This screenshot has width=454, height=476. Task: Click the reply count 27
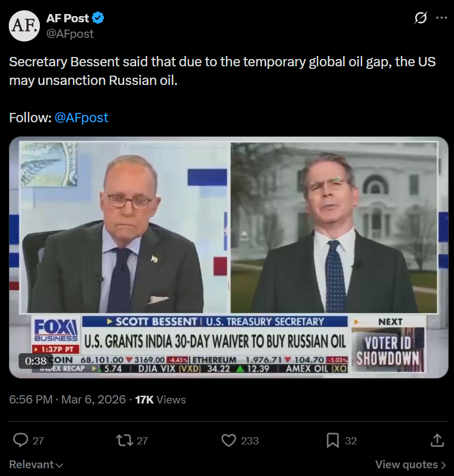[38, 441]
